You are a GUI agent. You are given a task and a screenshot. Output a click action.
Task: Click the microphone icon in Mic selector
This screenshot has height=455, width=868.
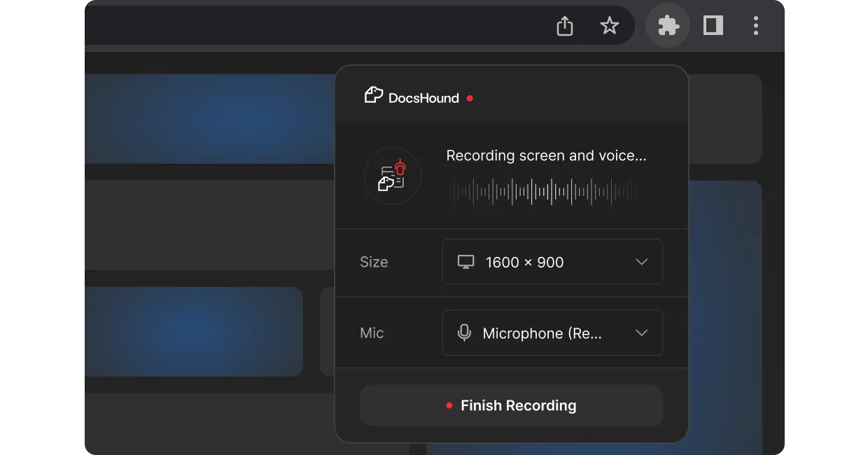[464, 333]
